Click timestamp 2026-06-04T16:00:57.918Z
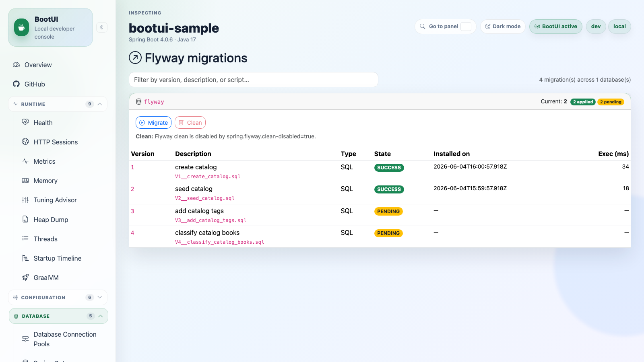This screenshot has height=362, width=644. [x=470, y=167]
